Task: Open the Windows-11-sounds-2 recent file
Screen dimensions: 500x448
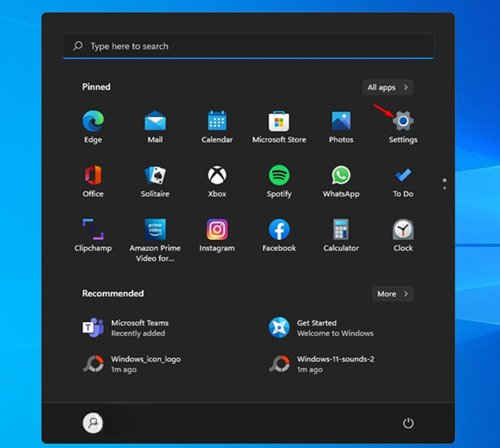Action: 322,364
